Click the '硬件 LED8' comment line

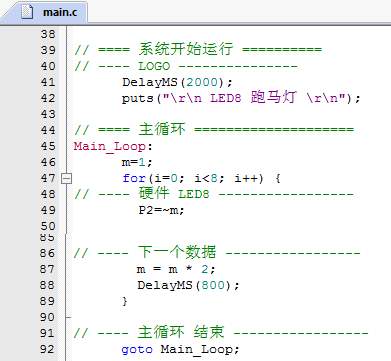click(213, 194)
